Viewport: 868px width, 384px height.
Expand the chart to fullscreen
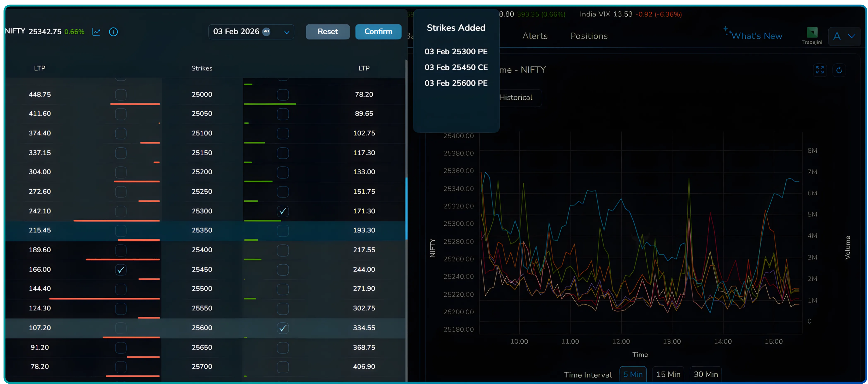pyautogui.click(x=820, y=70)
